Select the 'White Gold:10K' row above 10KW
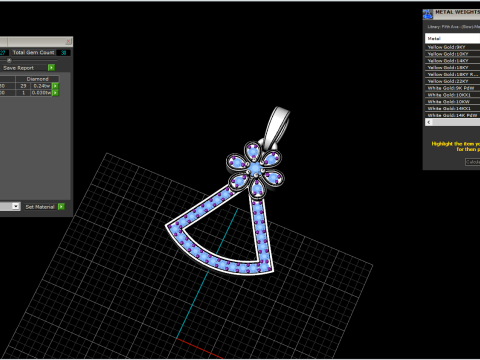 click(x=452, y=95)
